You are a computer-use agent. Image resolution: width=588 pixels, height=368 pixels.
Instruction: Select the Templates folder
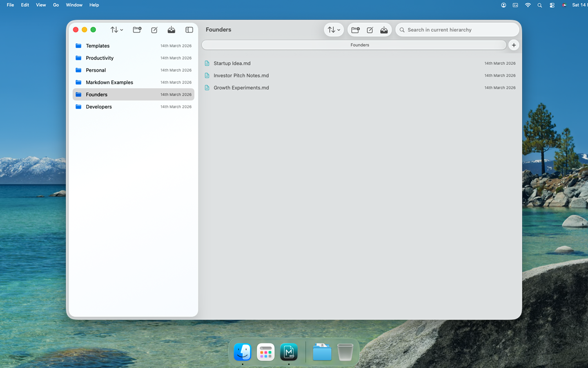[x=134, y=46]
